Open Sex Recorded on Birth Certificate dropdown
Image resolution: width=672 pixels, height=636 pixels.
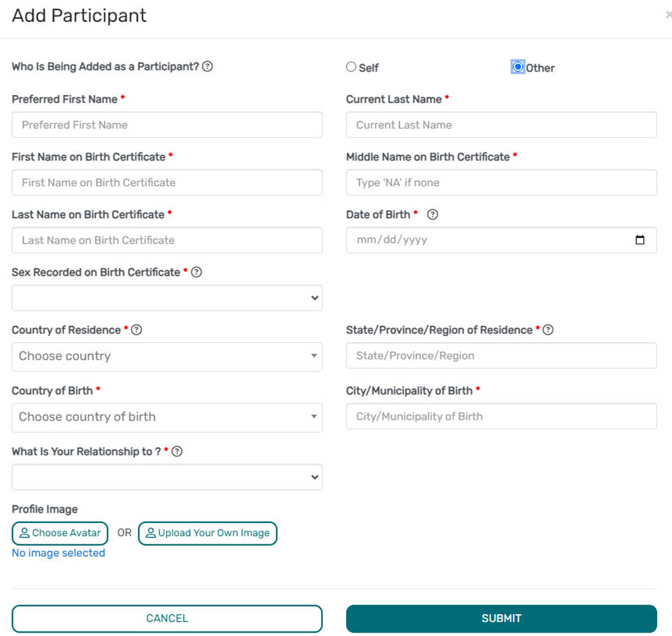[167, 298]
